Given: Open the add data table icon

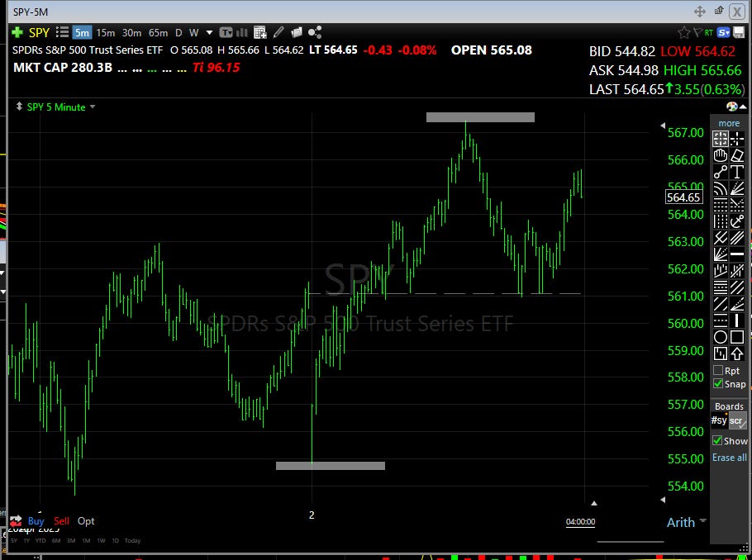Looking at the screenshot, I should (260, 32).
